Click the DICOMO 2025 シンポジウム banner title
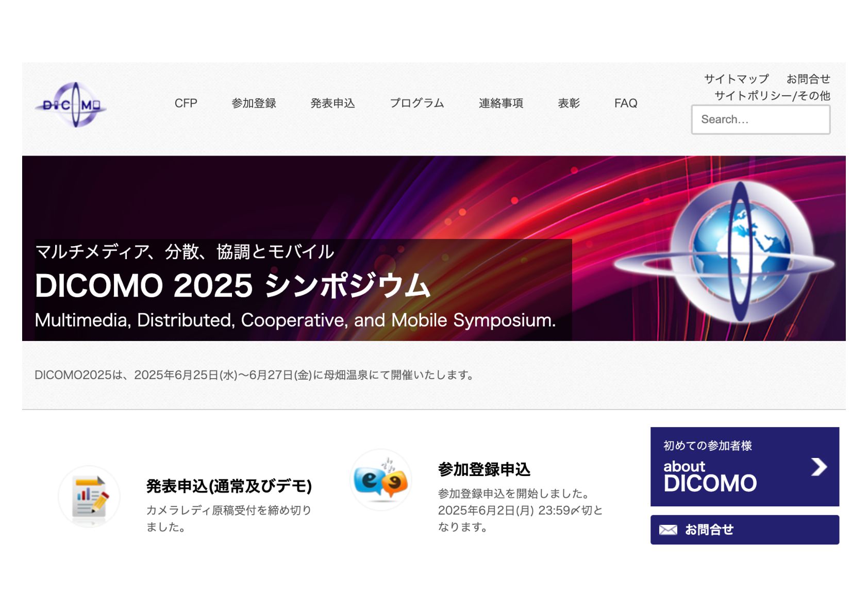The width and height of the screenshot is (868, 613). pyautogui.click(x=232, y=285)
